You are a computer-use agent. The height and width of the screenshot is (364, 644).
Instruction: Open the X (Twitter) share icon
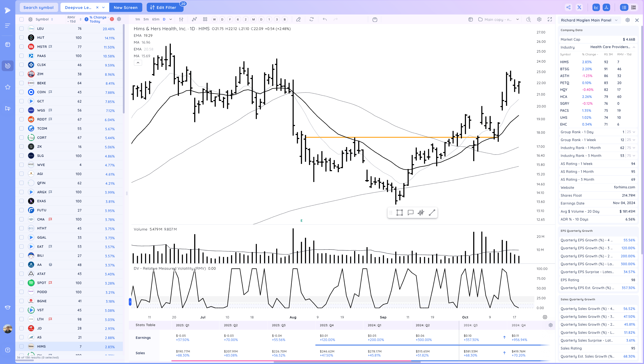click(579, 8)
